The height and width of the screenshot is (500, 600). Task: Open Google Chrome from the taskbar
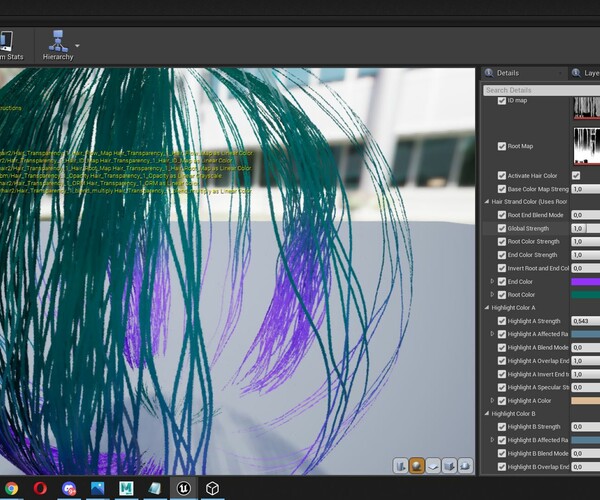pyautogui.click(x=11, y=489)
